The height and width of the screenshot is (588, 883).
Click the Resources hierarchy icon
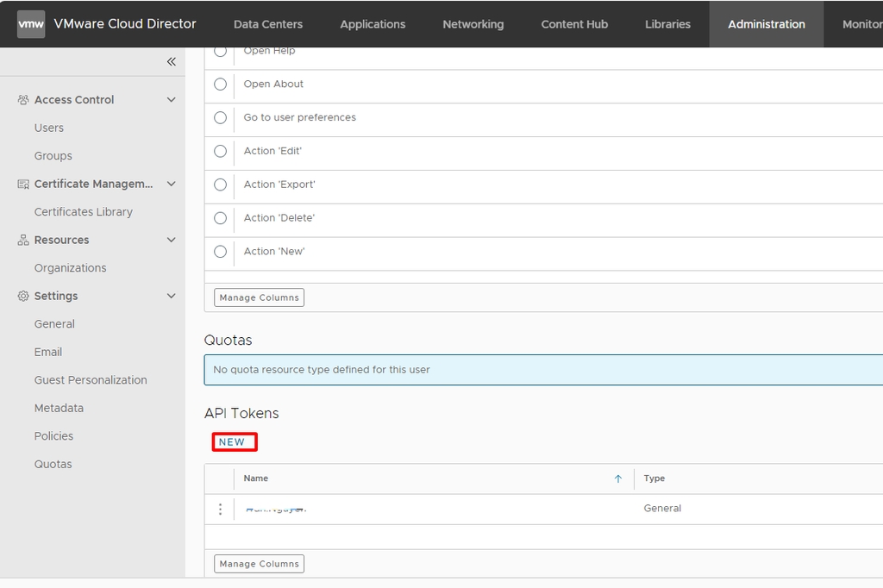[x=23, y=240]
